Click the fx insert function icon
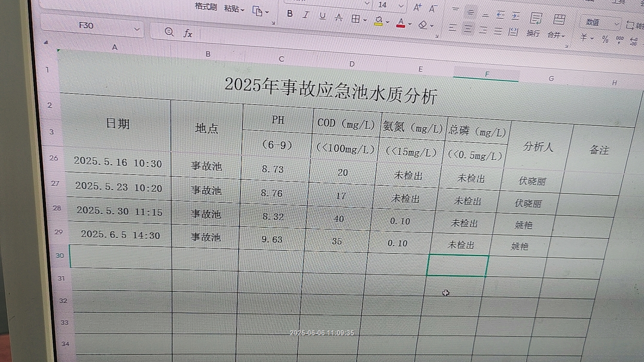This screenshot has height=362, width=644. (x=188, y=33)
